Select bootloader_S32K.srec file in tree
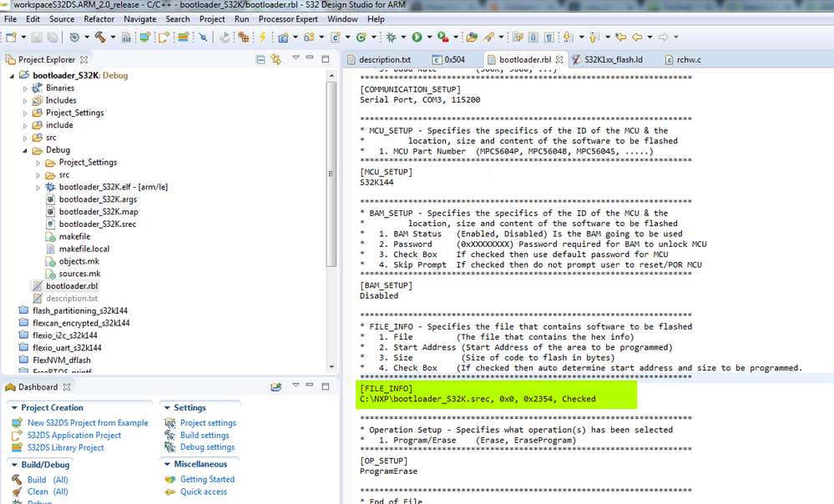 98,224
